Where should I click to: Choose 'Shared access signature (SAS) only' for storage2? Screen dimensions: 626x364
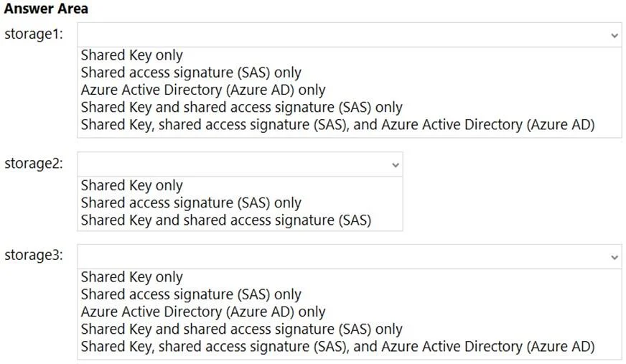point(191,202)
